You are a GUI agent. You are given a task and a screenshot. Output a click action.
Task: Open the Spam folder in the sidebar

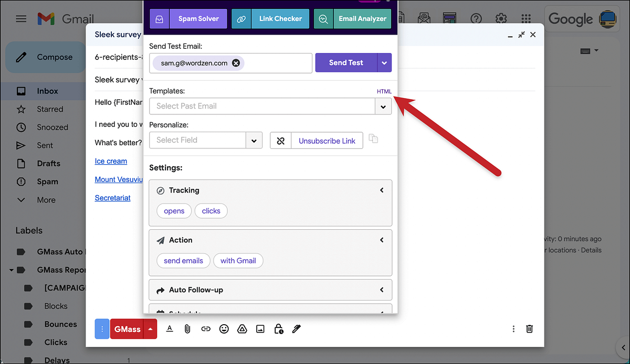point(48,181)
